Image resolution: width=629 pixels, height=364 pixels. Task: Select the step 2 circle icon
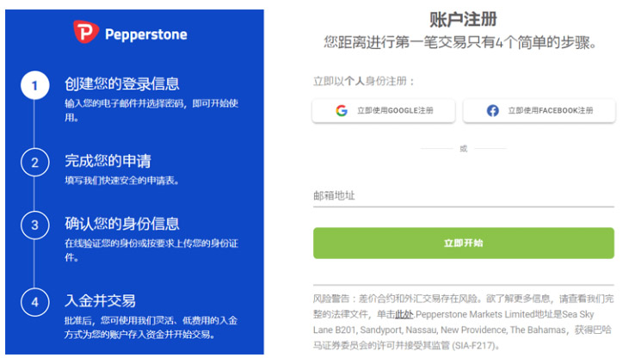(x=35, y=163)
